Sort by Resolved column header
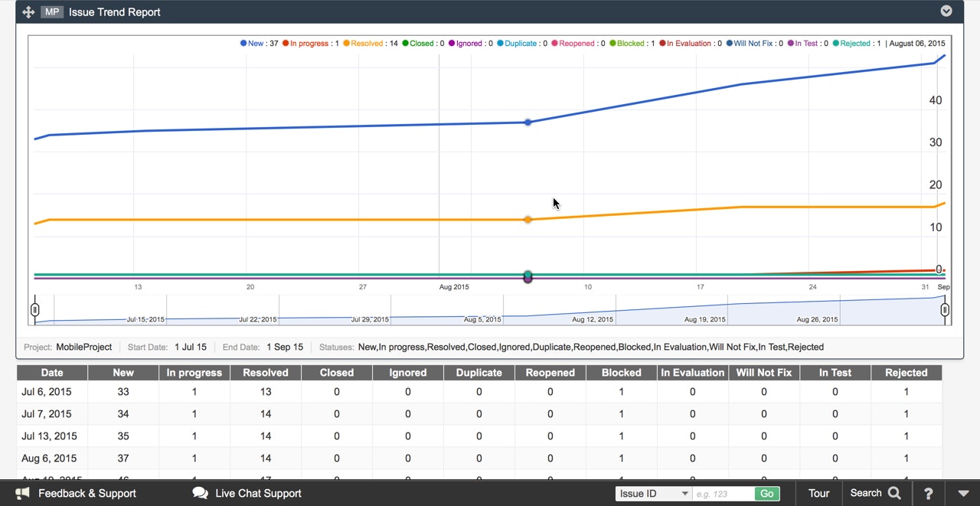 [266, 373]
